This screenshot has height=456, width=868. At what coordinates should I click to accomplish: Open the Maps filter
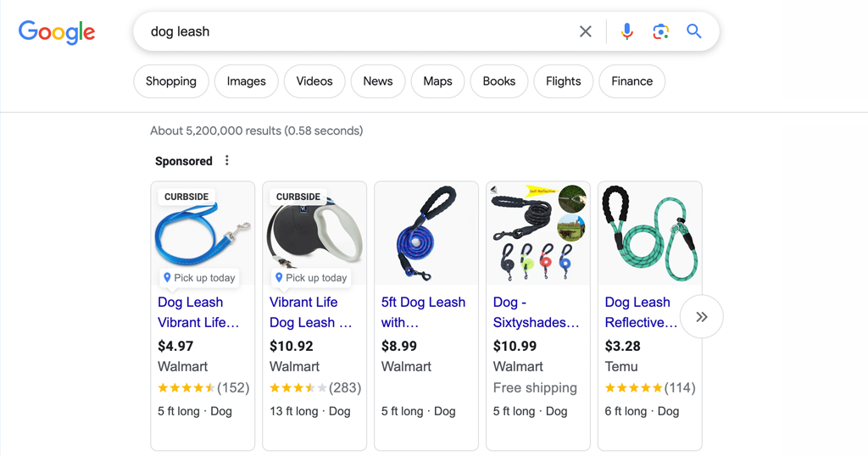(x=438, y=81)
